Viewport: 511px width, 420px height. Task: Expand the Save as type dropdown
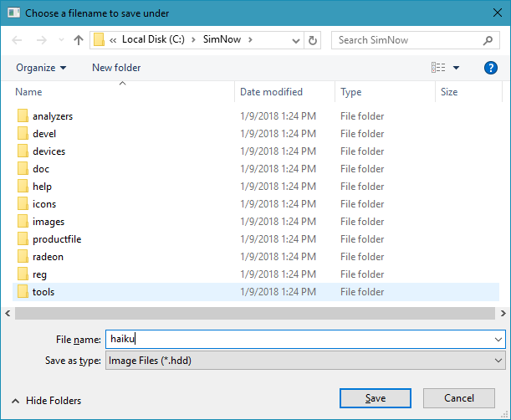pyautogui.click(x=498, y=361)
